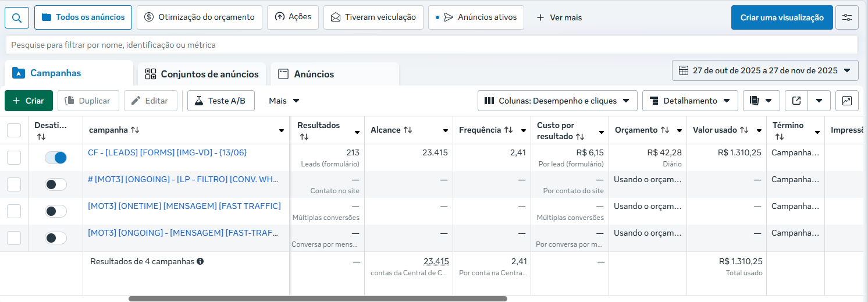Open the charts panel icon
The image size is (868, 302).
846,101
